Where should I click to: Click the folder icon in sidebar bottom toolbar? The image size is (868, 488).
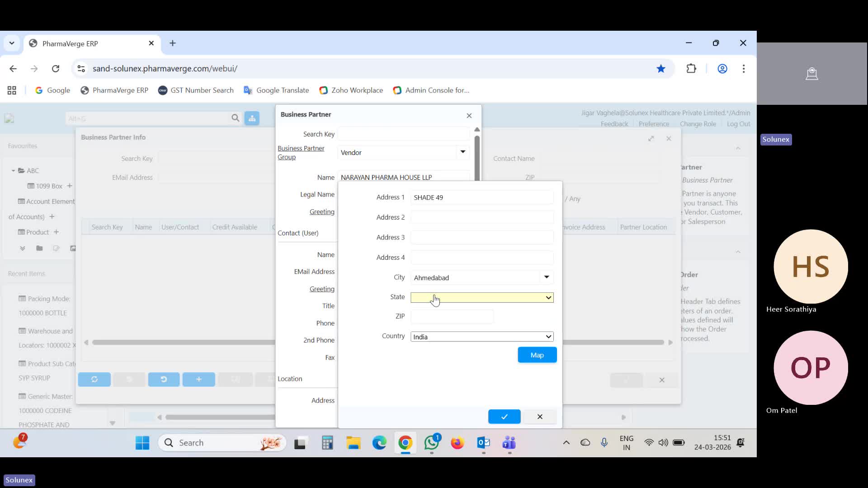click(x=39, y=248)
